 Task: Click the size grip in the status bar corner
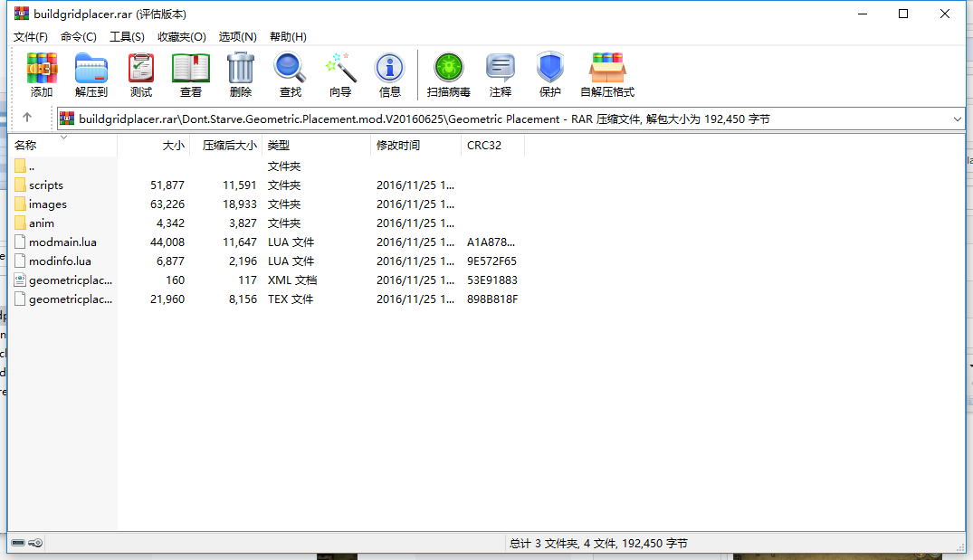click(x=960, y=546)
